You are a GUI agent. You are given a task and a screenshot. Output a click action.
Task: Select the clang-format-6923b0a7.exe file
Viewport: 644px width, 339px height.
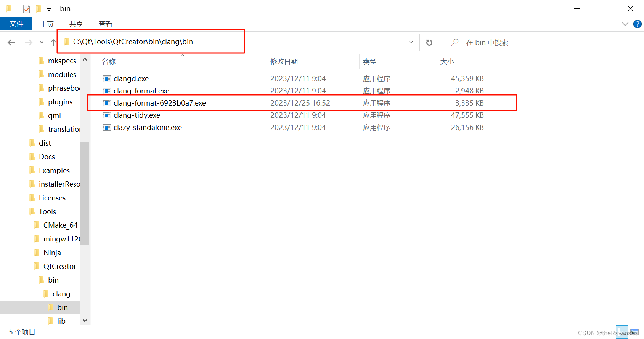(x=160, y=103)
